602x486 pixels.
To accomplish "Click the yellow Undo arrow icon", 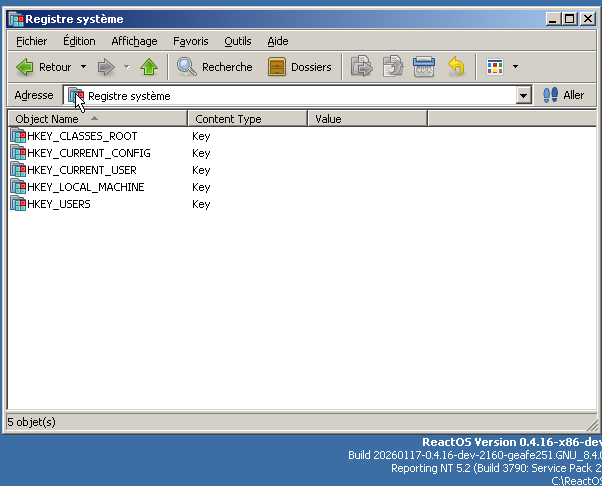I will (x=456, y=67).
